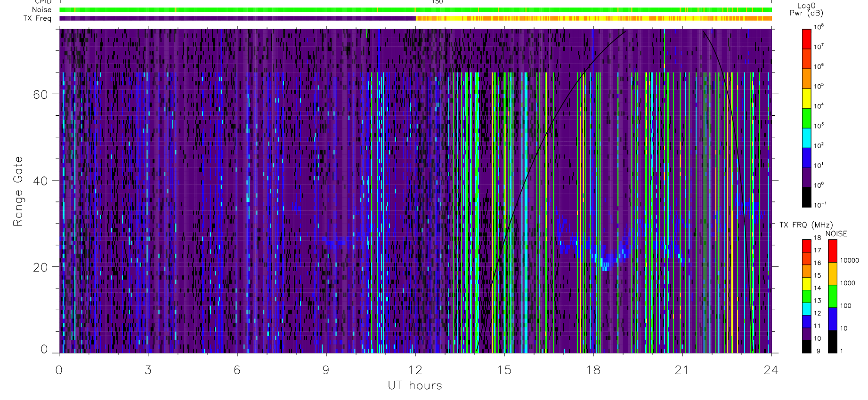Click the 10000 label on NOISE scale
868x400 pixels.
pyautogui.click(x=849, y=260)
